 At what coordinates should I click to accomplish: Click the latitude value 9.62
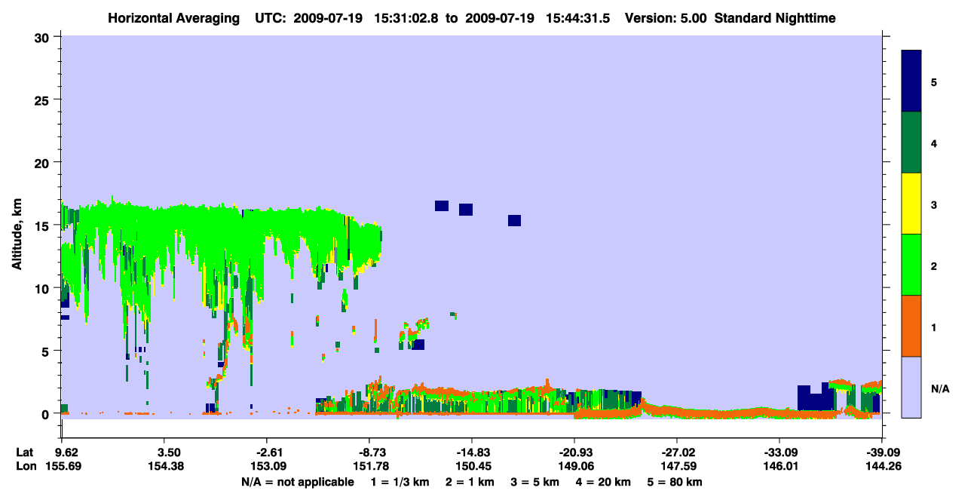67,452
